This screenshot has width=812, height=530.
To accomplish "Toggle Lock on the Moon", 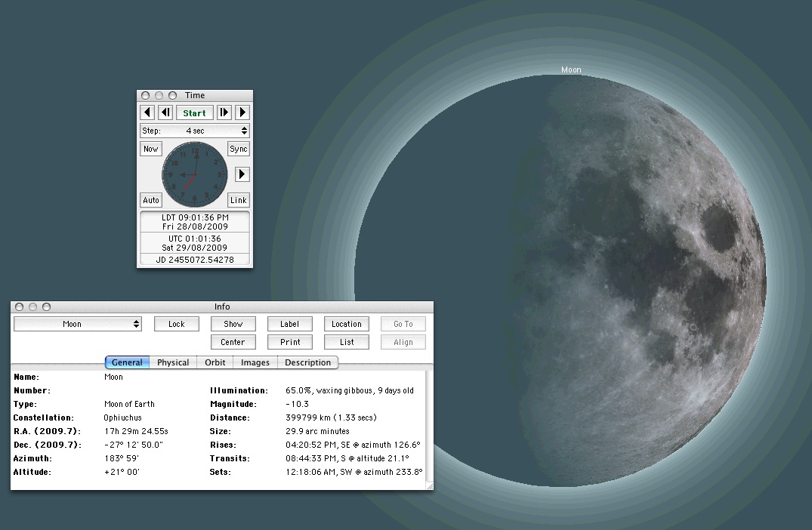I will coord(177,324).
